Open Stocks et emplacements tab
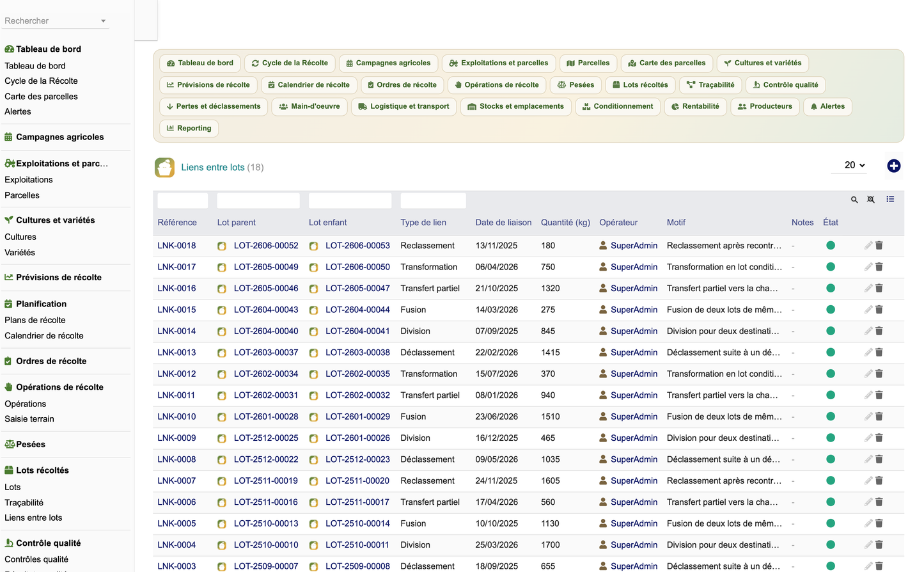924x572 pixels. (515, 107)
